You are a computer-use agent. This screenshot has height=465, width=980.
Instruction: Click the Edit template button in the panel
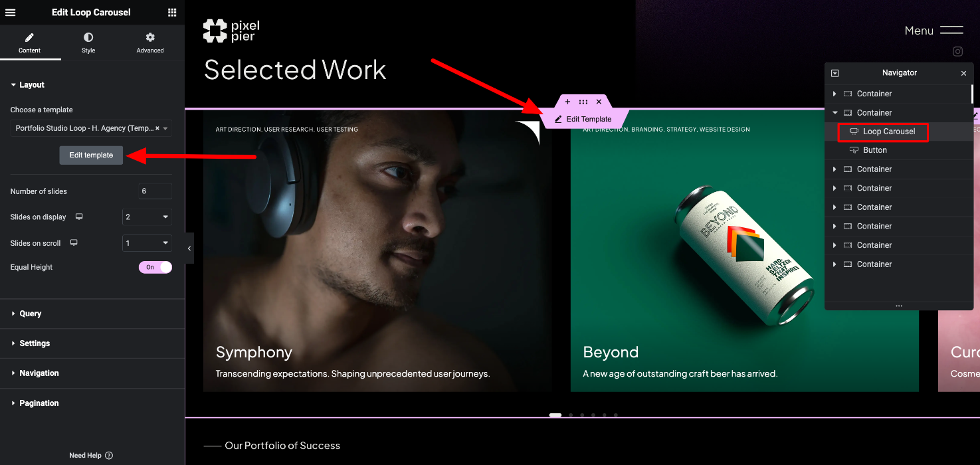[x=91, y=155]
